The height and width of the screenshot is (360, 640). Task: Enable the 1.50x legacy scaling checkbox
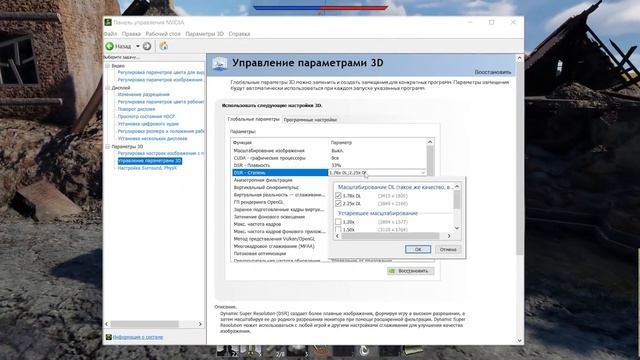[x=338, y=229]
